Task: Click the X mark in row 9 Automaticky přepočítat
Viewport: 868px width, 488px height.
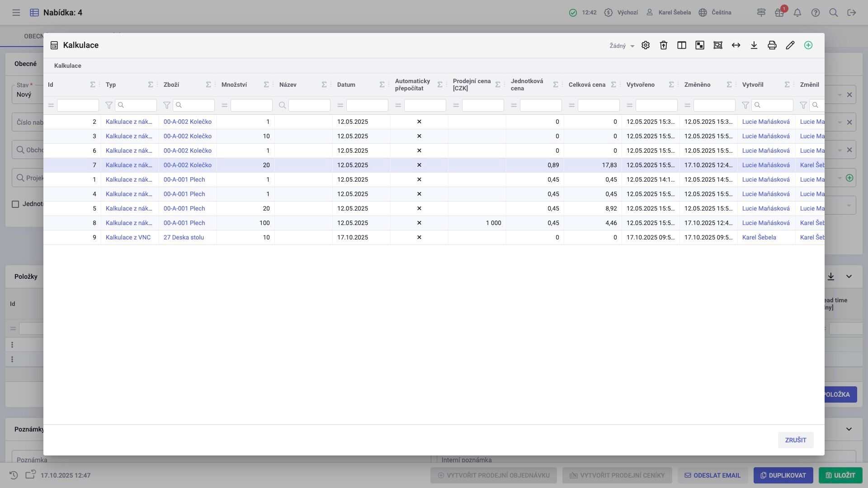Action: click(x=419, y=237)
